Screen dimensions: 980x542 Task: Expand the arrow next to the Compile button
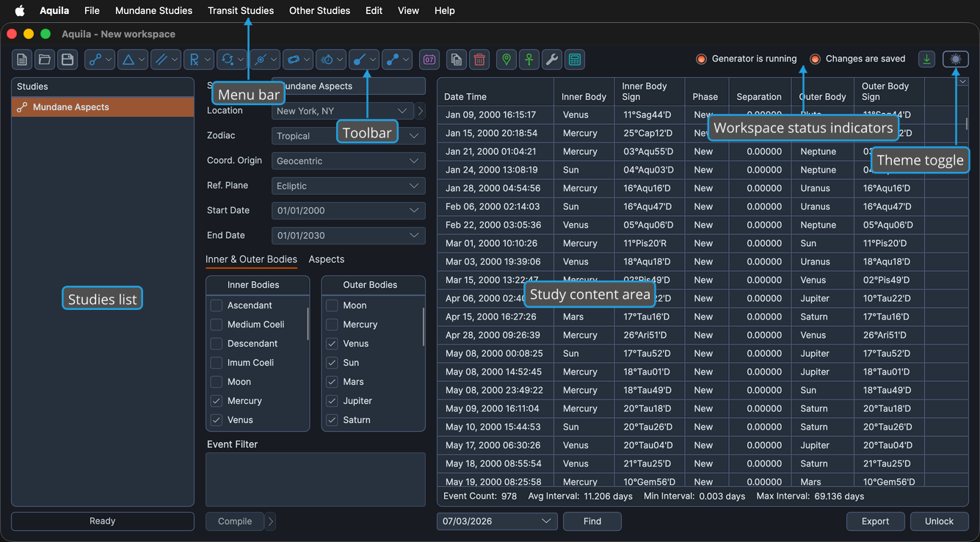271,521
